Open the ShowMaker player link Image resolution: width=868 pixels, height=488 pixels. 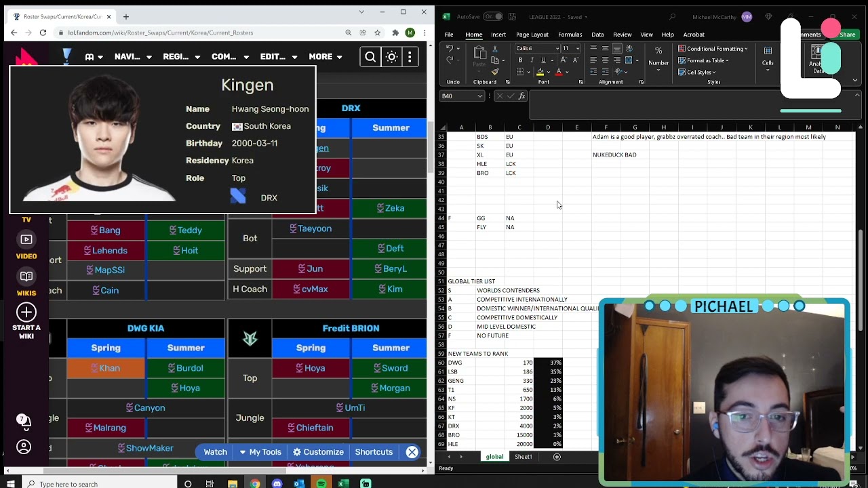coord(150,448)
